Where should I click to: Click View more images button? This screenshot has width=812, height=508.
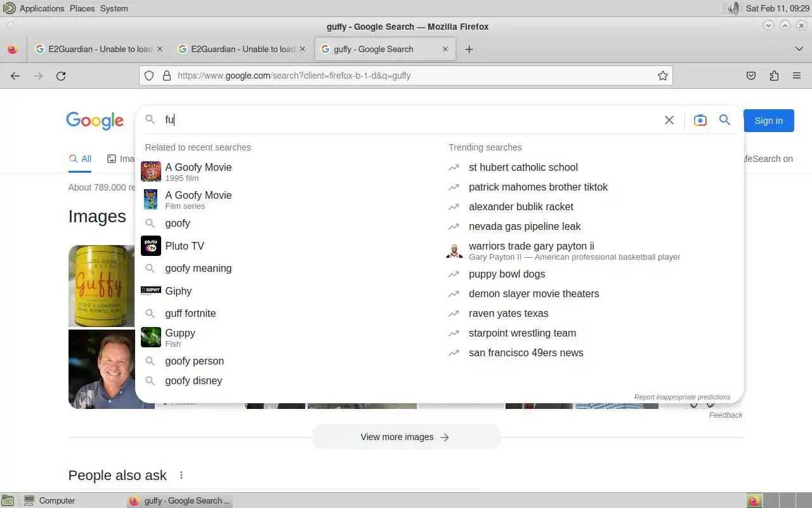(x=405, y=437)
